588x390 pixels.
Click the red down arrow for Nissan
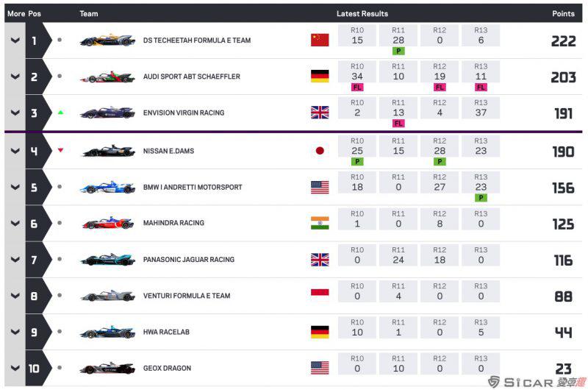pyautogui.click(x=60, y=151)
